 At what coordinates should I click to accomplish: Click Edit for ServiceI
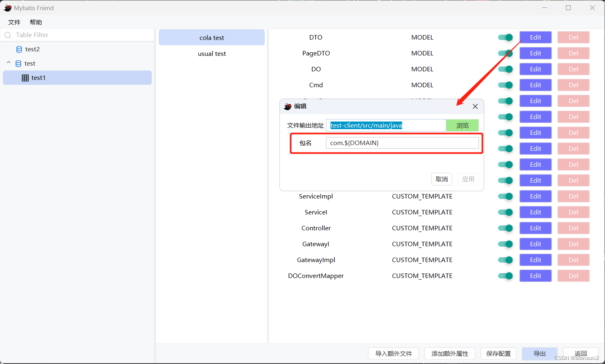[x=536, y=212]
